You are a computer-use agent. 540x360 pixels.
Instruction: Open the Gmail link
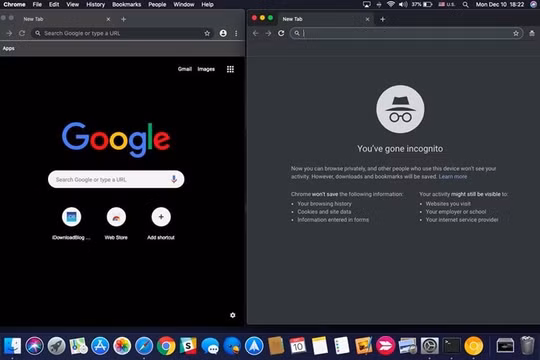click(x=185, y=69)
